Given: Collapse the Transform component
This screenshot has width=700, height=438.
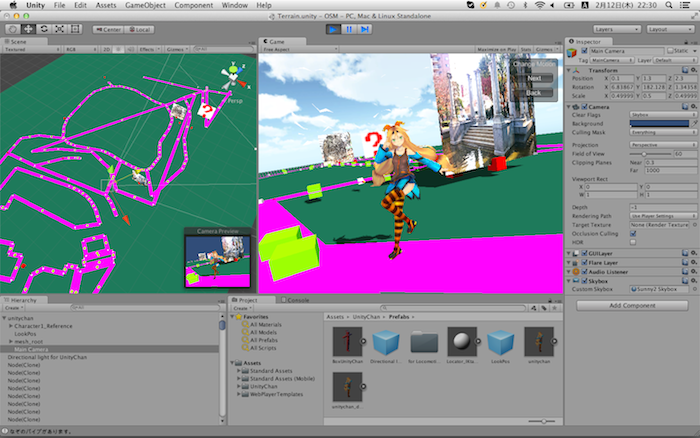Looking at the screenshot, I should 569,71.
